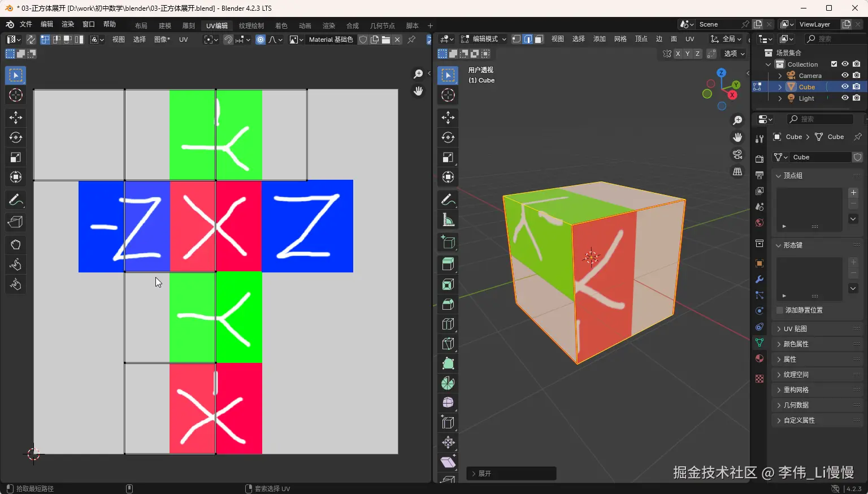Collapse the 顶点组 panel
Screen dimensions: 868x494
(x=818, y=176)
